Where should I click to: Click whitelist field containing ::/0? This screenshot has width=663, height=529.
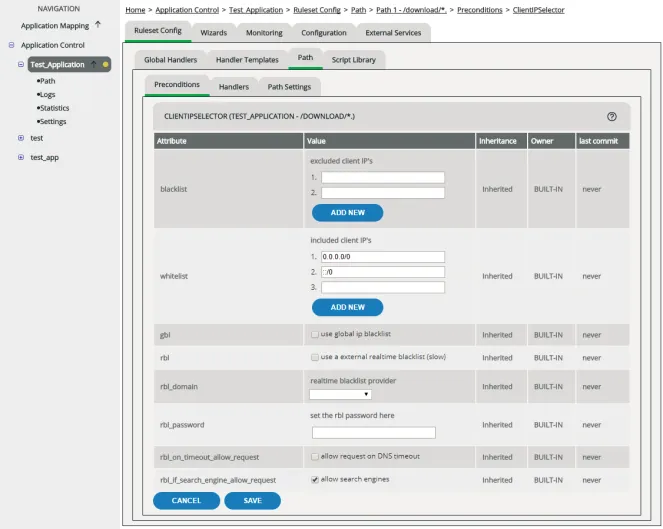[x=383, y=272]
